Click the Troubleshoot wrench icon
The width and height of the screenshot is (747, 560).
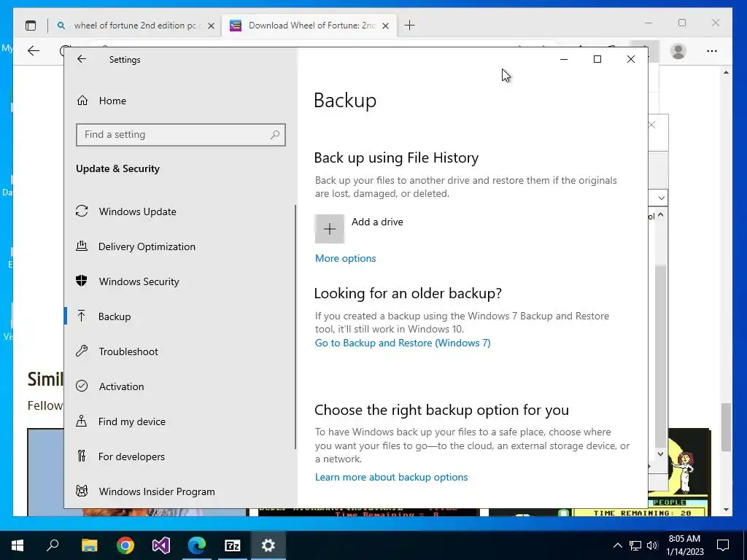82,351
